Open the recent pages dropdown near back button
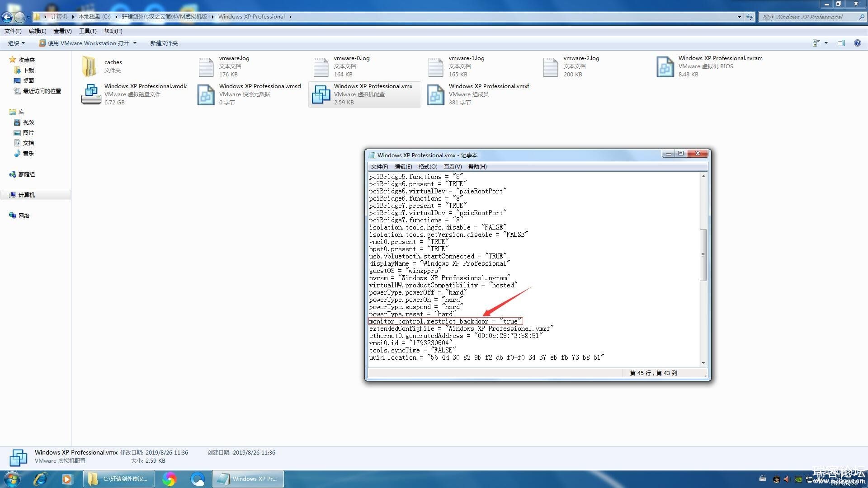The height and width of the screenshot is (488, 868). (28, 17)
